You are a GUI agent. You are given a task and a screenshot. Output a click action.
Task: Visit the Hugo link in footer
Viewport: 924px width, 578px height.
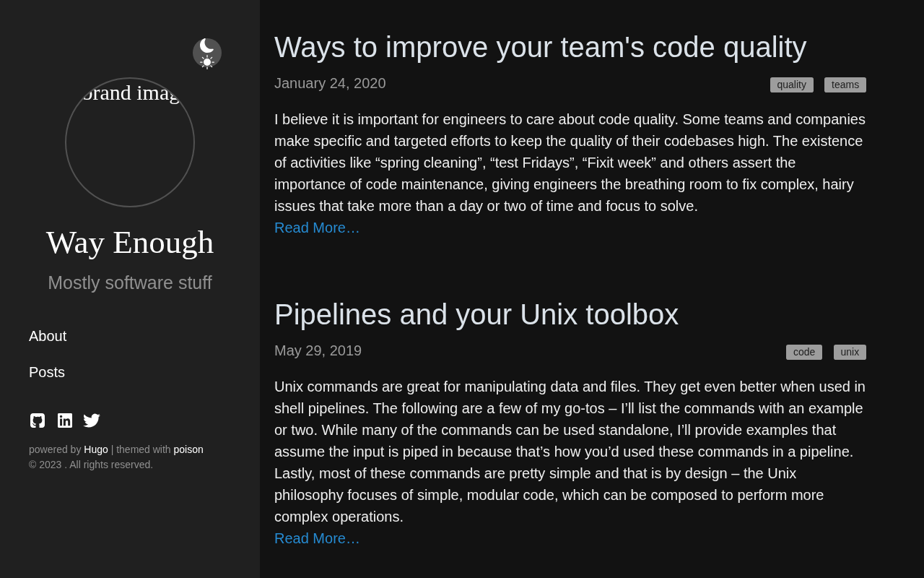point(96,449)
